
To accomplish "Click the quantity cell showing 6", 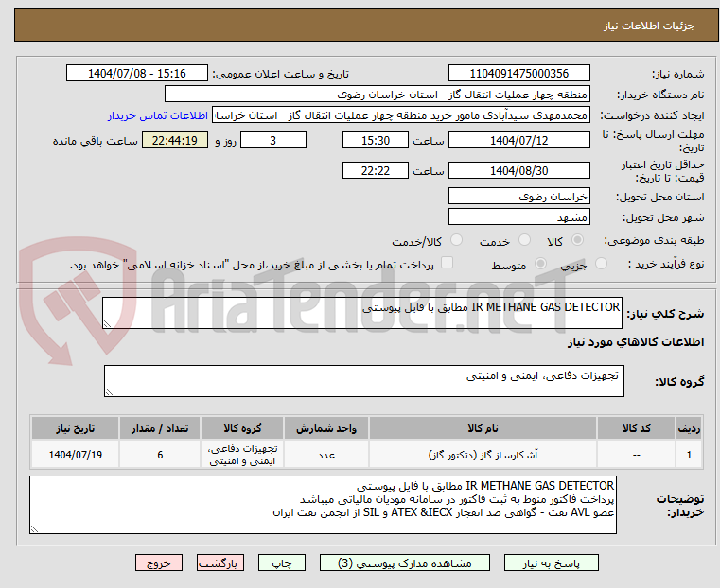I will (x=160, y=455).
